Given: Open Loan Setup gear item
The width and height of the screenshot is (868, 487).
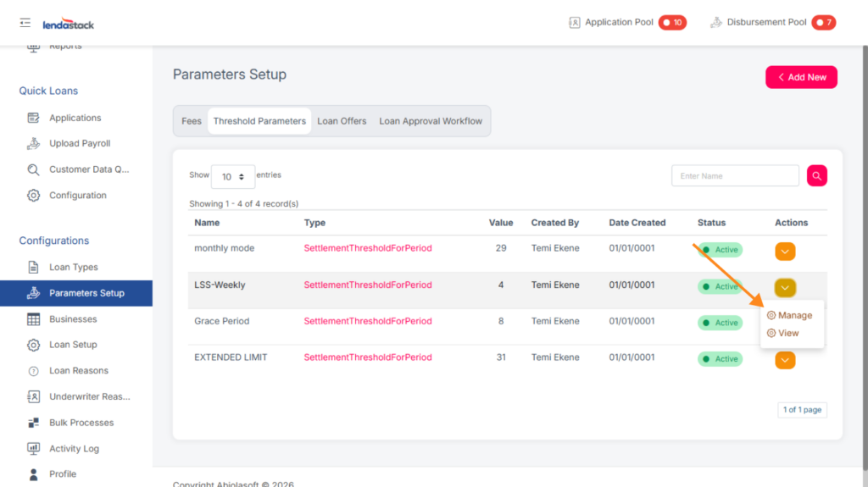Looking at the screenshot, I should [x=73, y=345].
